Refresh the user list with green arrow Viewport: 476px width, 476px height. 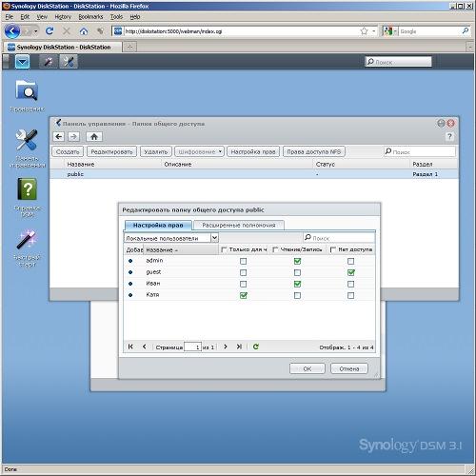tap(256, 347)
